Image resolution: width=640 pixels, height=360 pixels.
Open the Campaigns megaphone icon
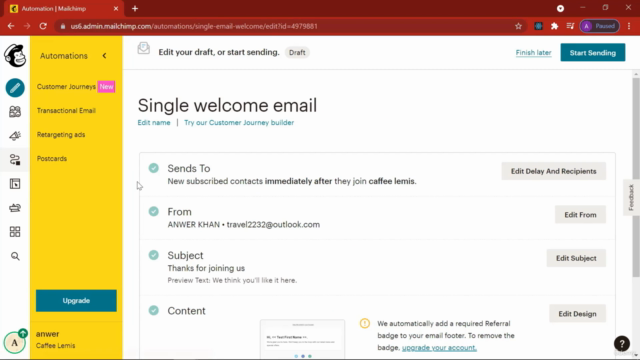15,136
